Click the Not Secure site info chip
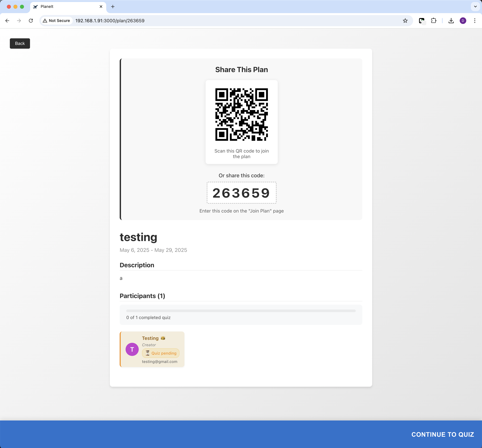The image size is (482, 448). (x=56, y=21)
